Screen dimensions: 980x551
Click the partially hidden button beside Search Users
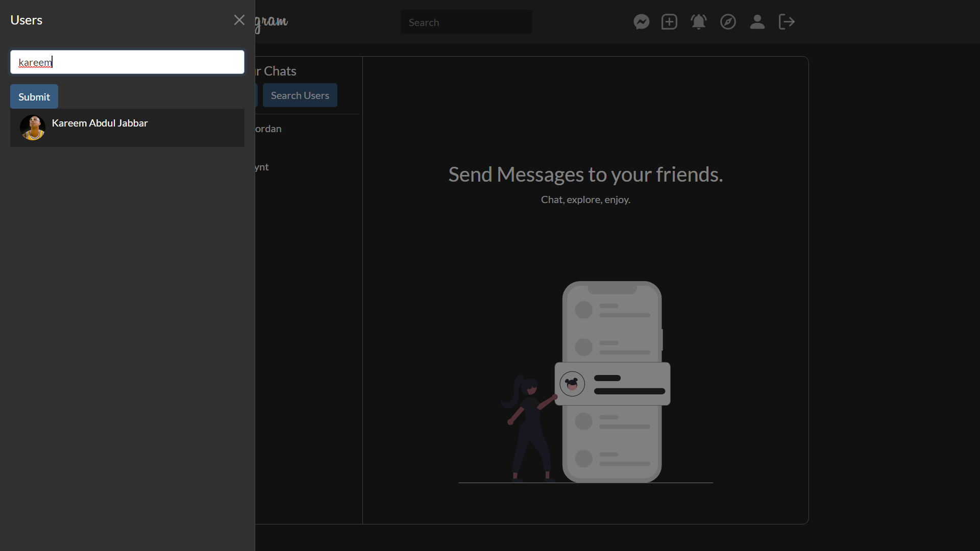256,95
